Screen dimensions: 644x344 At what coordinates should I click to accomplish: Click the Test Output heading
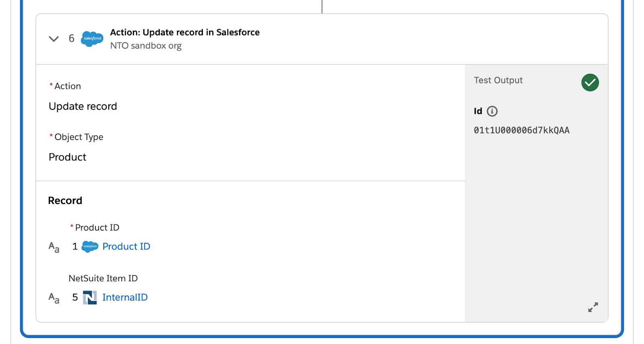498,80
